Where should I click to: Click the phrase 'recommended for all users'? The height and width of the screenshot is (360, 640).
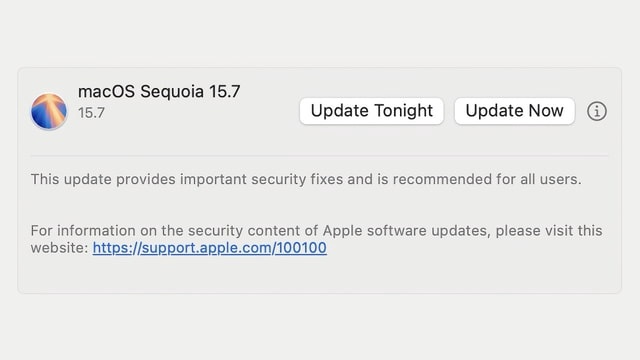(x=485, y=179)
